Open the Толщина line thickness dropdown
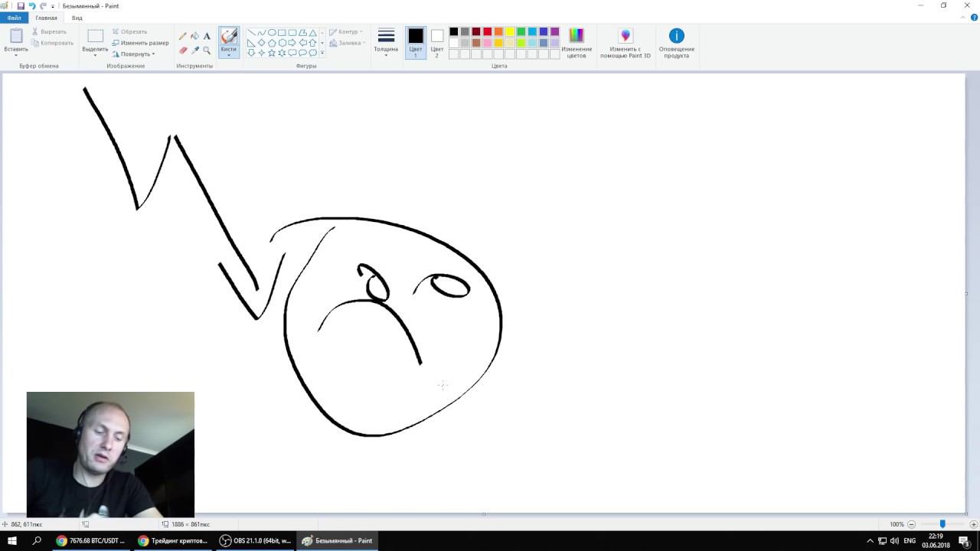The height and width of the screenshot is (551, 980). [x=386, y=42]
